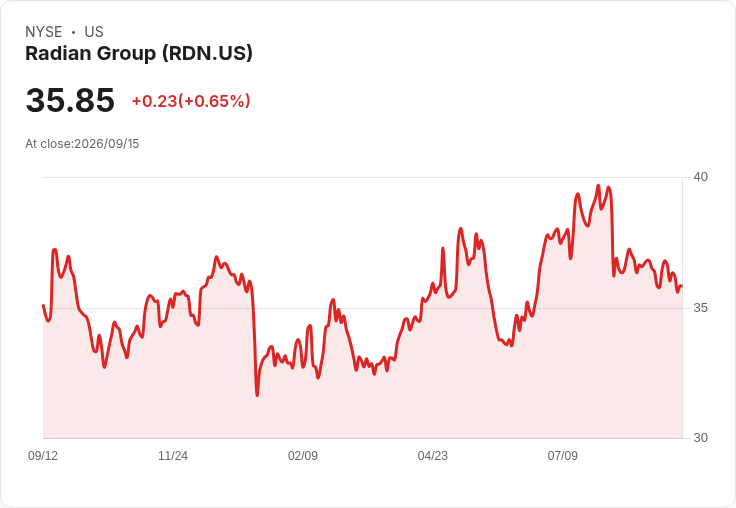736x508 pixels.
Task: Click the 30 price axis label
Action: pos(700,438)
